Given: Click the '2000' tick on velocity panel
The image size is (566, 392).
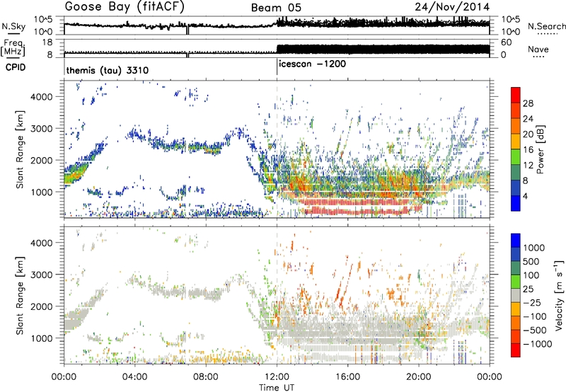Looking at the screenshot, I should click(x=42, y=306).
